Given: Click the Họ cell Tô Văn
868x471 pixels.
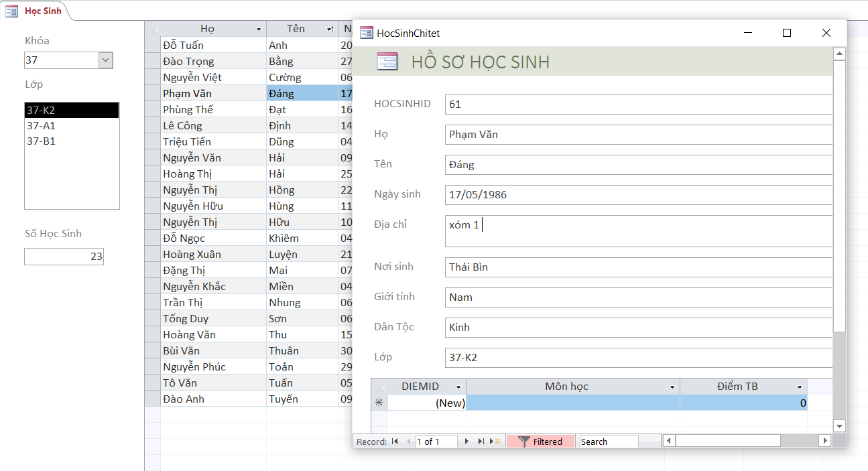Looking at the screenshot, I should (x=214, y=383).
